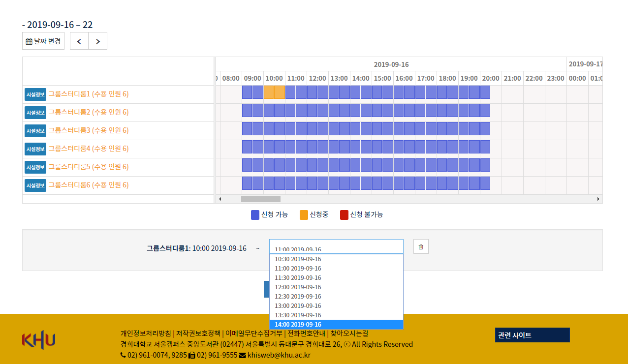Choose 10:30 2019-09-16 end time
Screen dimensions: 628x364
tap(336, 259)
